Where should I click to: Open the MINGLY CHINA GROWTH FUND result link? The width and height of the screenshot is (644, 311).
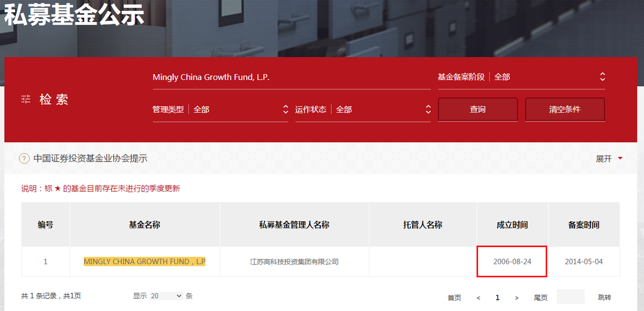point(144,262)
